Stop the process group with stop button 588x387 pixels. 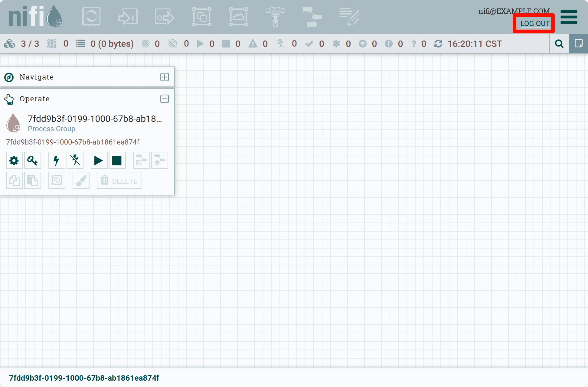pos(117,161)
